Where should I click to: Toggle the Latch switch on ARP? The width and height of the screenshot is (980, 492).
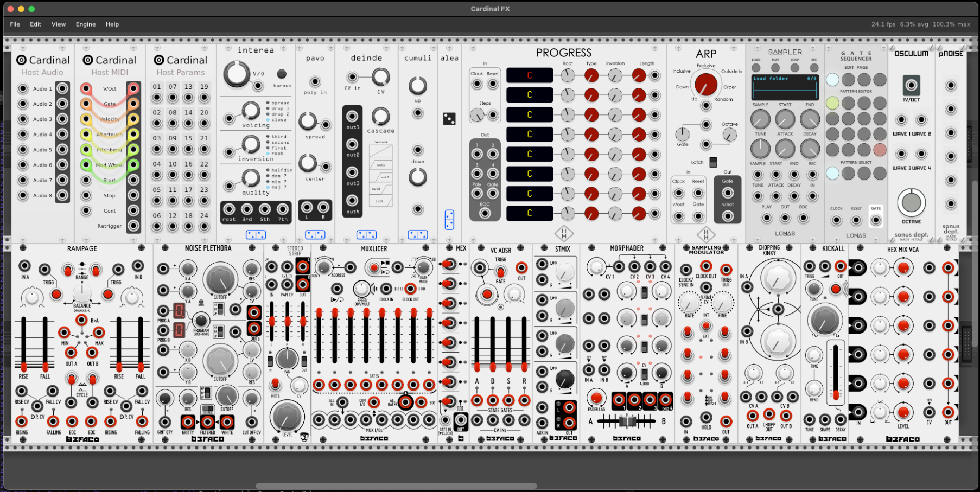(x=713, y=162)
